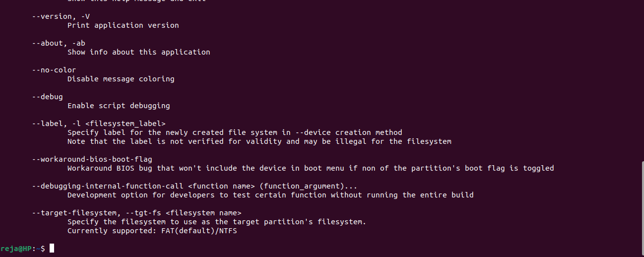Click the 'Workaround BIOS bug' description line

pos(311,168)
